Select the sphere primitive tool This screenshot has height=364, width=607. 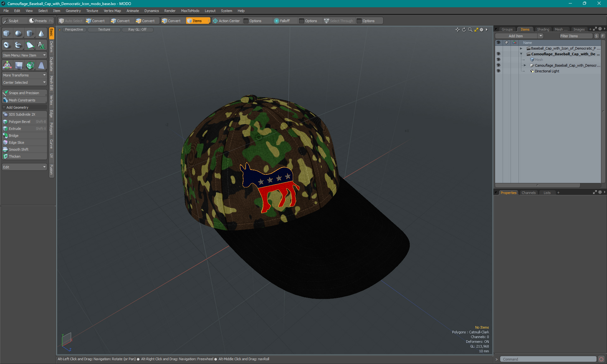[x=18, y=33]
